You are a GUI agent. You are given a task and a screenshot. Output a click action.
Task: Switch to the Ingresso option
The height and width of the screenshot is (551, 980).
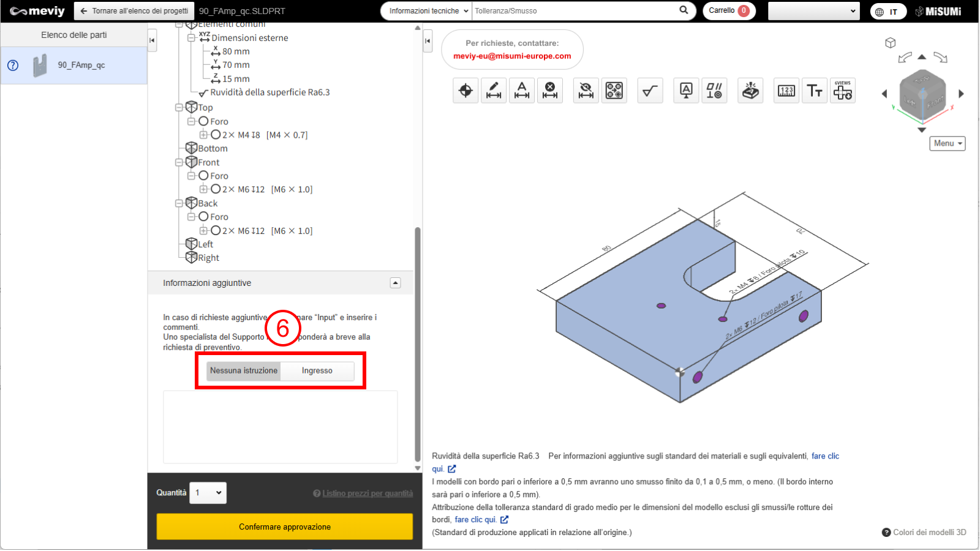(317, 371)
